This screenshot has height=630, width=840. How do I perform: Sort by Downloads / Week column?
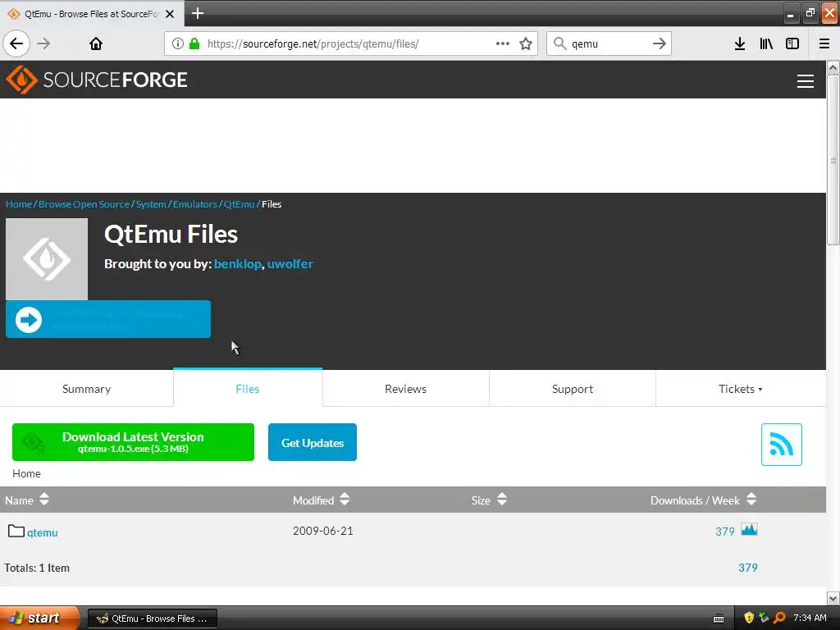[x=703, y=500]
